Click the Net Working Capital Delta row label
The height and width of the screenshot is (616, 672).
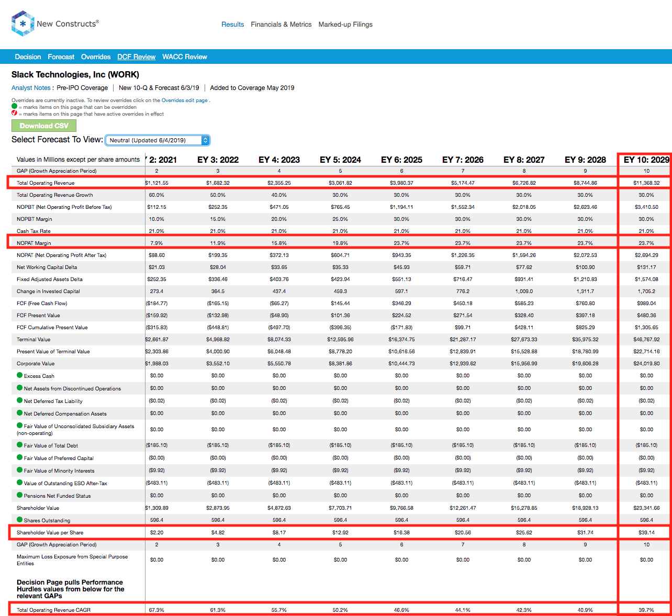(x=47, y=267)
